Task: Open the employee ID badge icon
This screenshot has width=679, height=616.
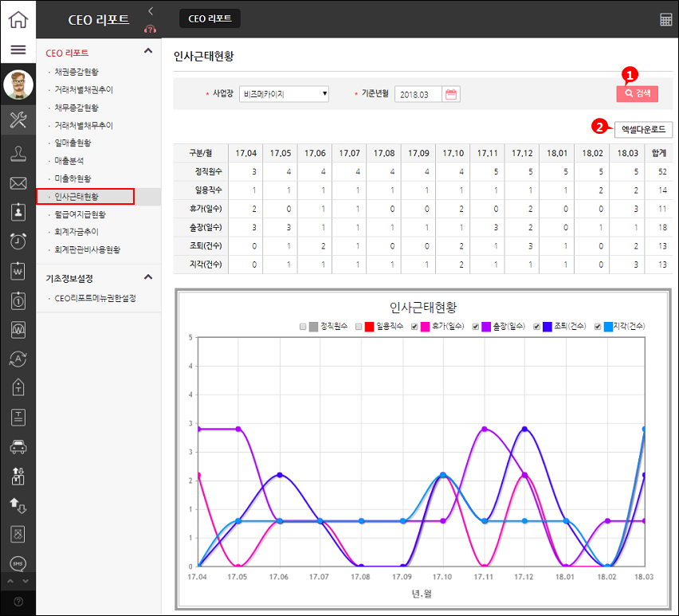Action: pos(18,212)
